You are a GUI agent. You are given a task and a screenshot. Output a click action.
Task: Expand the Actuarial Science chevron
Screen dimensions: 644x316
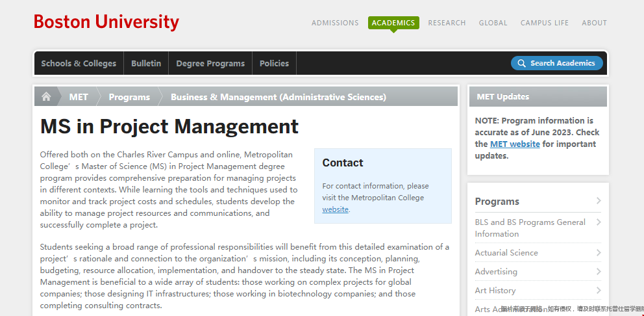[x=599, y=253]
